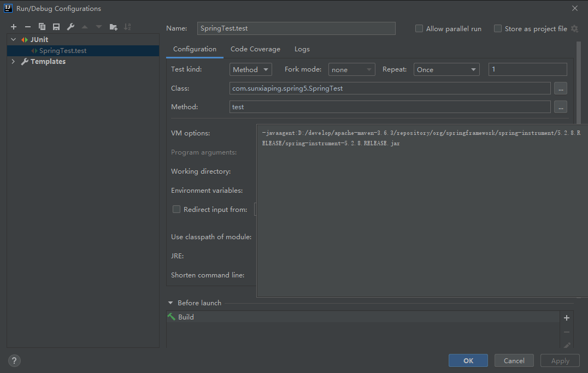Check the Redirect input from checkbox

(x=177, y=209)
